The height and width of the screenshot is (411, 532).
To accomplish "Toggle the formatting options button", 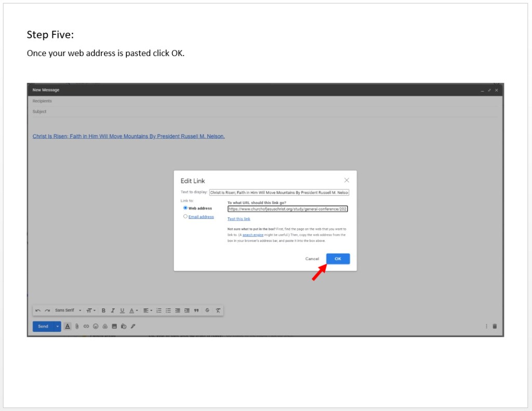I will click(68, 326).
